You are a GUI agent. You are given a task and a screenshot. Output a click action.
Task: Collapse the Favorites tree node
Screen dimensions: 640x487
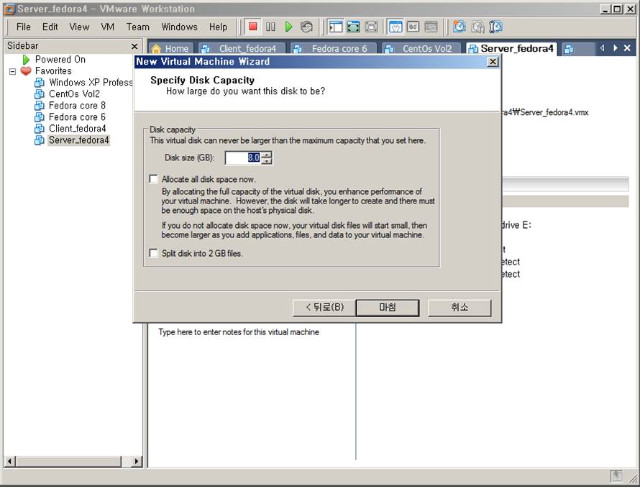(x=13, y=71)
